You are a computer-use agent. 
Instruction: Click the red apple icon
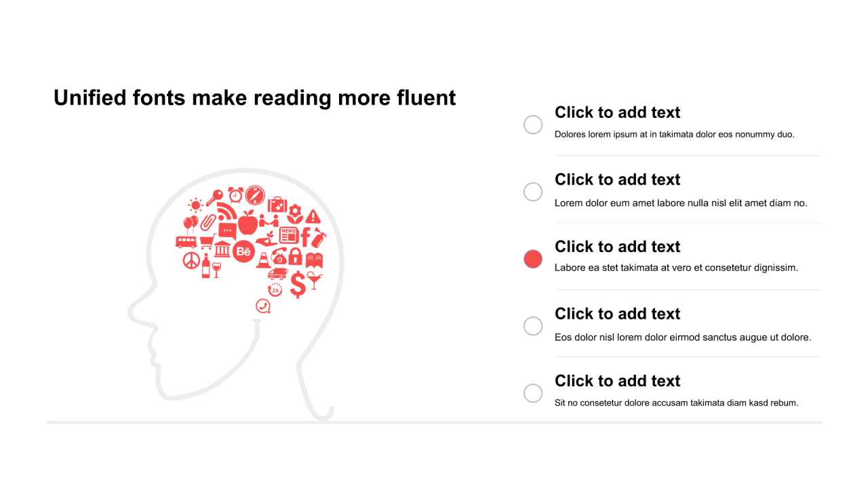click(248, 222)
